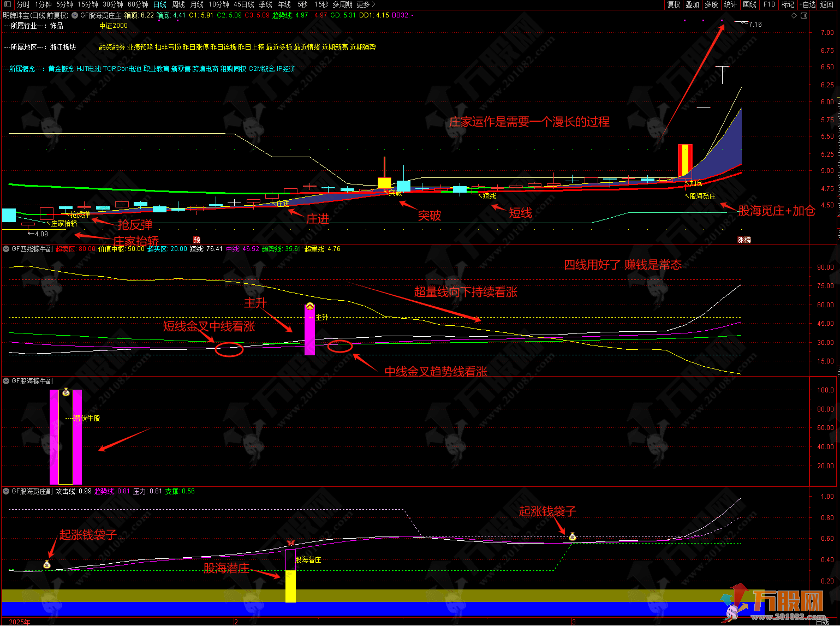
Task: Click the 2025年 date label
Action: coord(20,622)
